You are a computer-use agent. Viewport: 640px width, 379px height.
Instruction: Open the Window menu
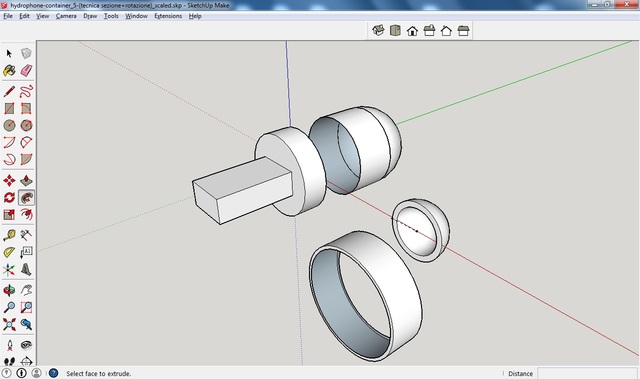click(136, 16)
